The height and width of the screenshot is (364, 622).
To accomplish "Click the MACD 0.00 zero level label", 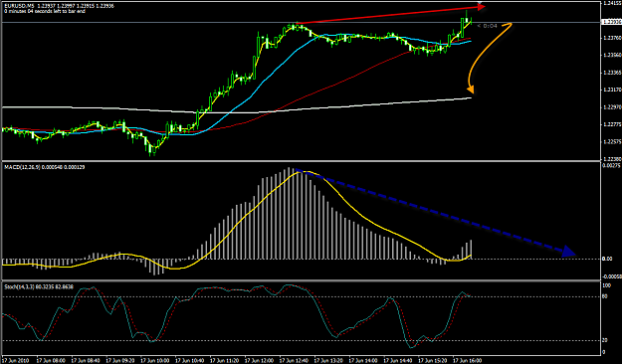I will coord(607,259).
